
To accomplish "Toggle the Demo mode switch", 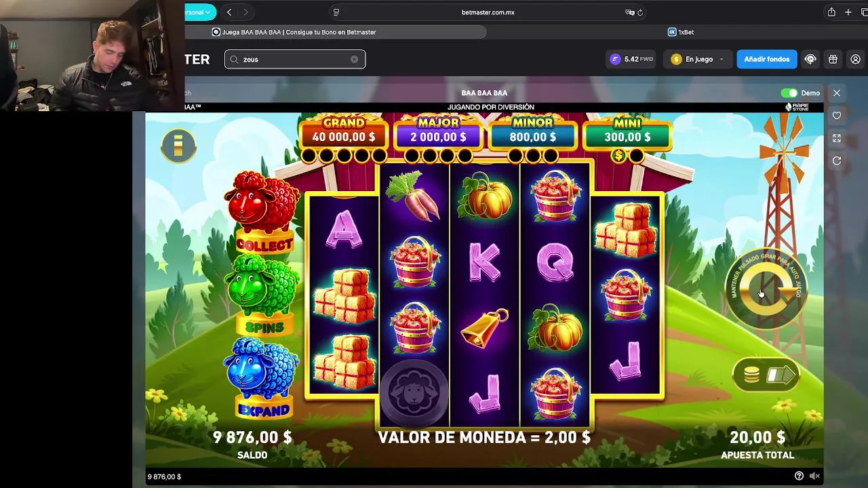I will pyautogui.click(x=789, y=93).
